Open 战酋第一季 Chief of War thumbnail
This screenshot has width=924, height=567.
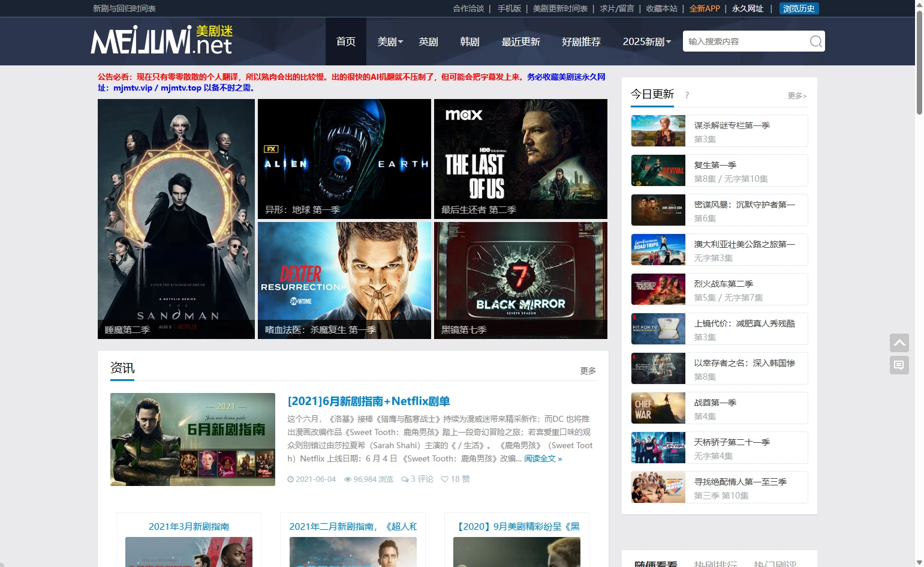[x=658, y=408]
